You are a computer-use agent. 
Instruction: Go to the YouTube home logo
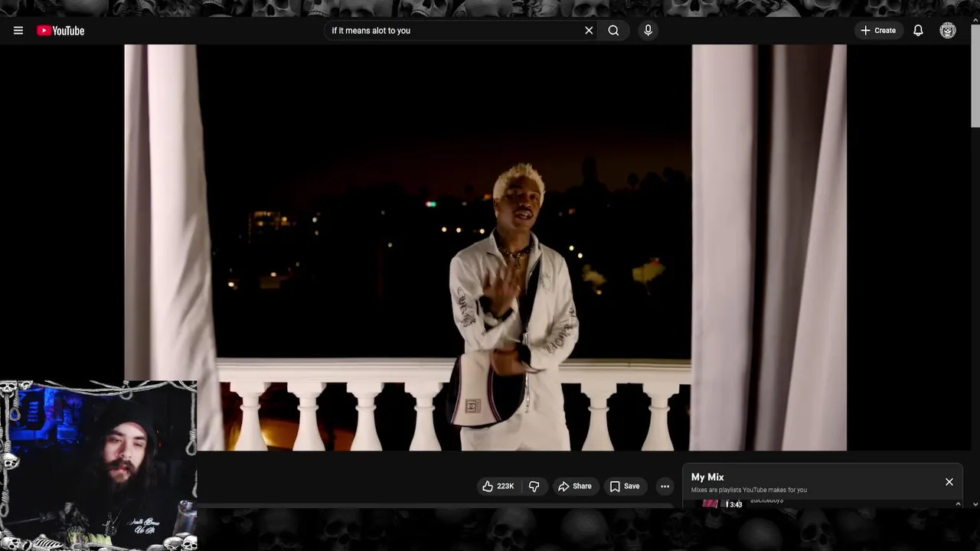click(x=60, y=31)
